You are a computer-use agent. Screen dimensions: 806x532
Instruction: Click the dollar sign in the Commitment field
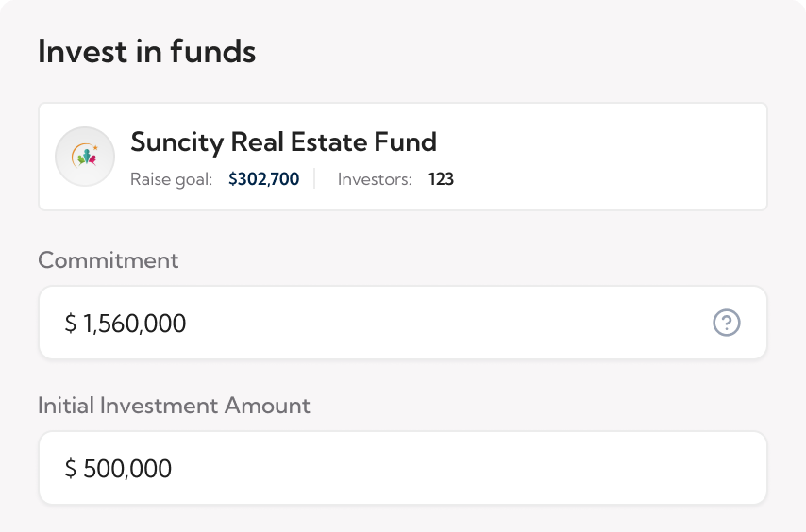point(71,324)
